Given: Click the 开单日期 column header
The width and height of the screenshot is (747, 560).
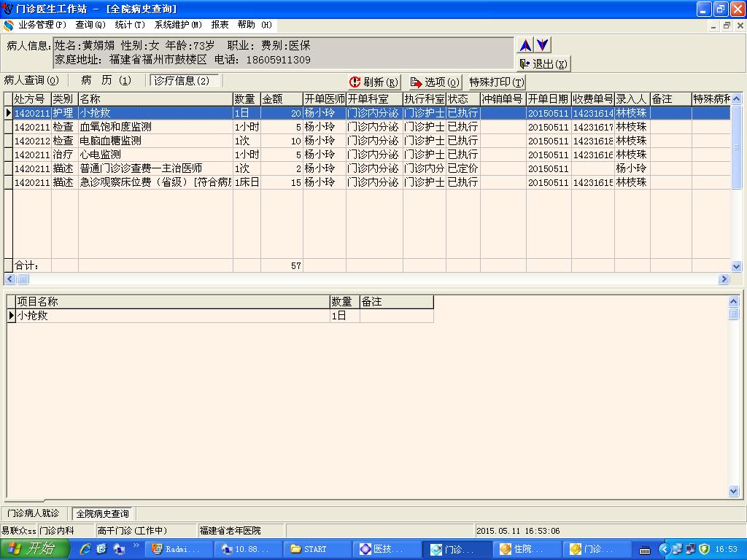Looking at the screenshot, I should point(549,99).
